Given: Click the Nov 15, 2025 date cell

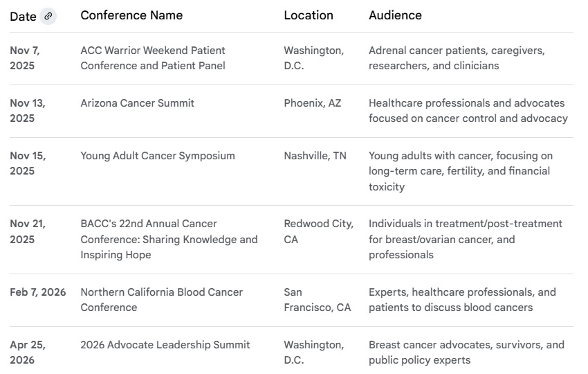Looking at the screenshot, I should coord(28,163).
